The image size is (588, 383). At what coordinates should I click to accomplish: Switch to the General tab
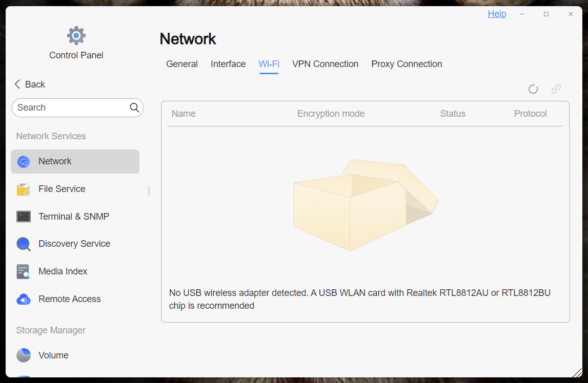[182, 64]
